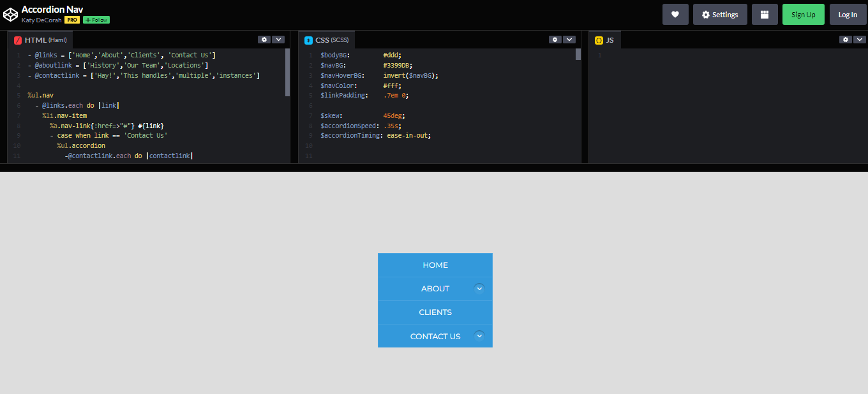
Task: Click the yellow JS panel icon
Action: point(599,40)
